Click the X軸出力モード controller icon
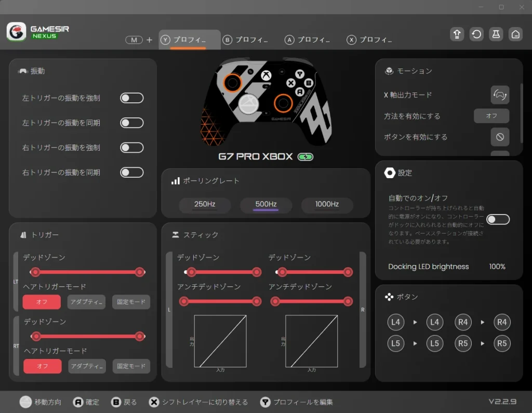The image size is (532, 413). coord(500,95)
